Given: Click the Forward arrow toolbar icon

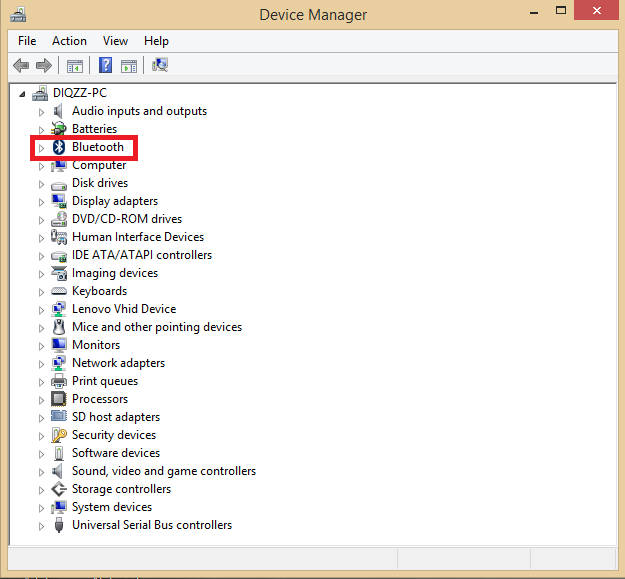Looking at the screenshot, I should 44,65.
